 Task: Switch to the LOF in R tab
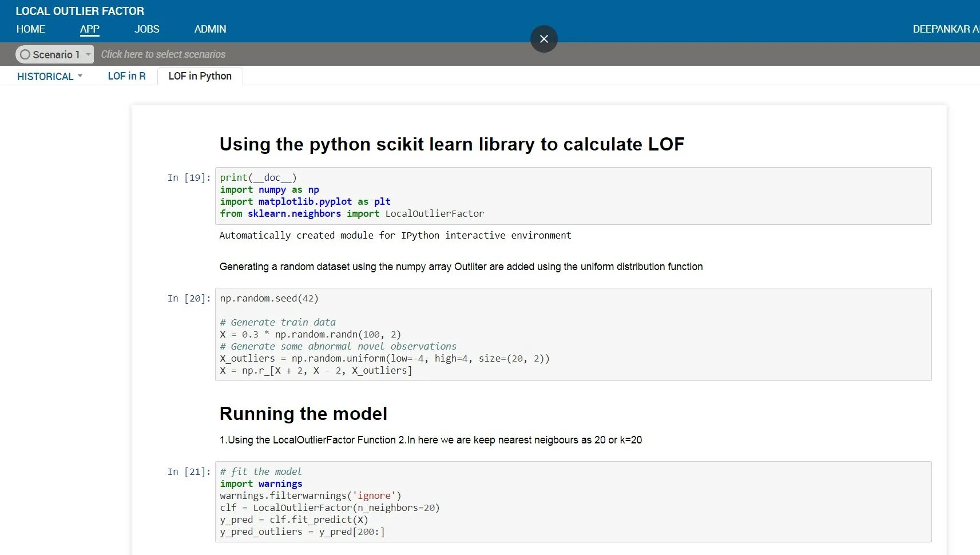point(126,76)
